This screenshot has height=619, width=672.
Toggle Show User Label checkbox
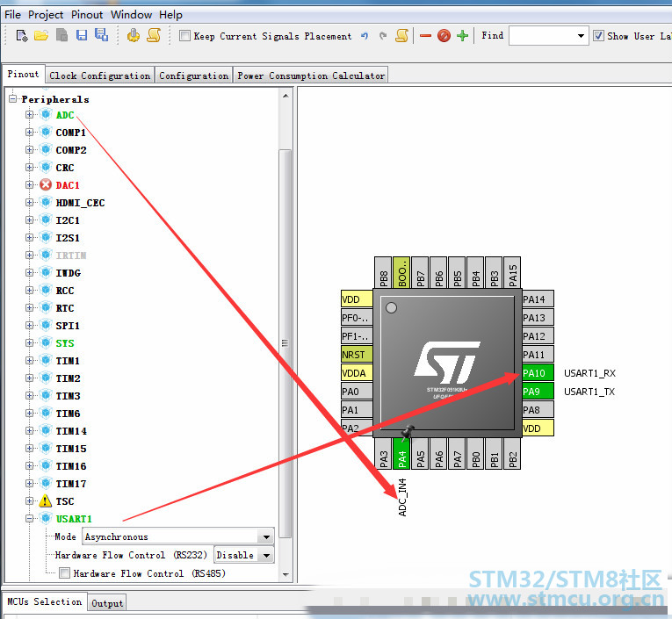pos(599,36)
